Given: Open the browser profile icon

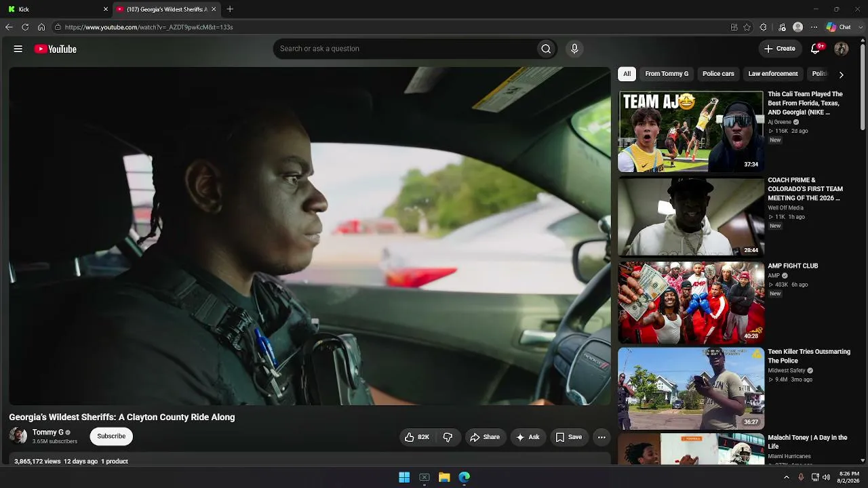Looking at the screenshot, I should [798, 27].
